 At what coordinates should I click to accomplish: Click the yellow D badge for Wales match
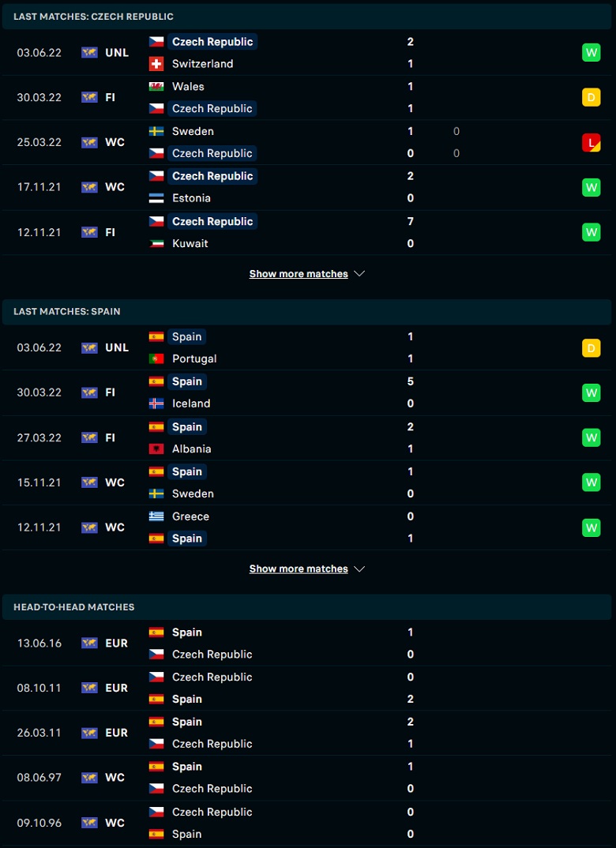coord(591,97)
